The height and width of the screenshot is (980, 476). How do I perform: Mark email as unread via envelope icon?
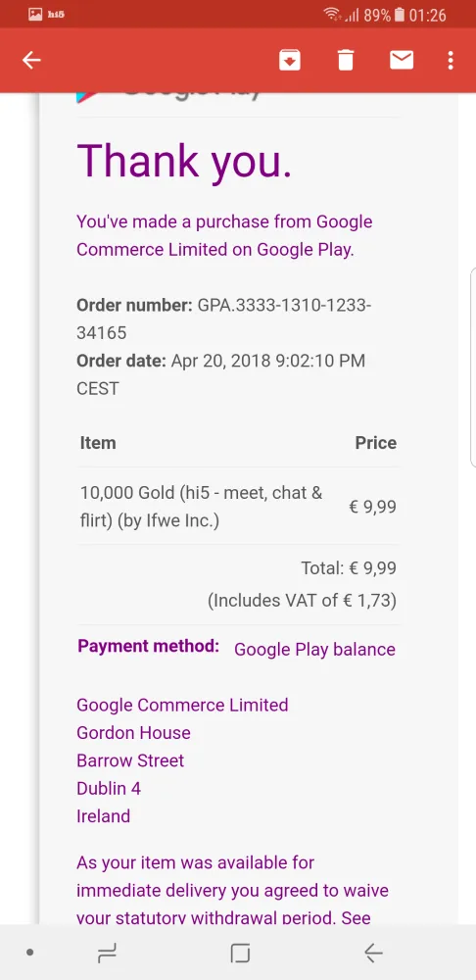click(402, 60)
